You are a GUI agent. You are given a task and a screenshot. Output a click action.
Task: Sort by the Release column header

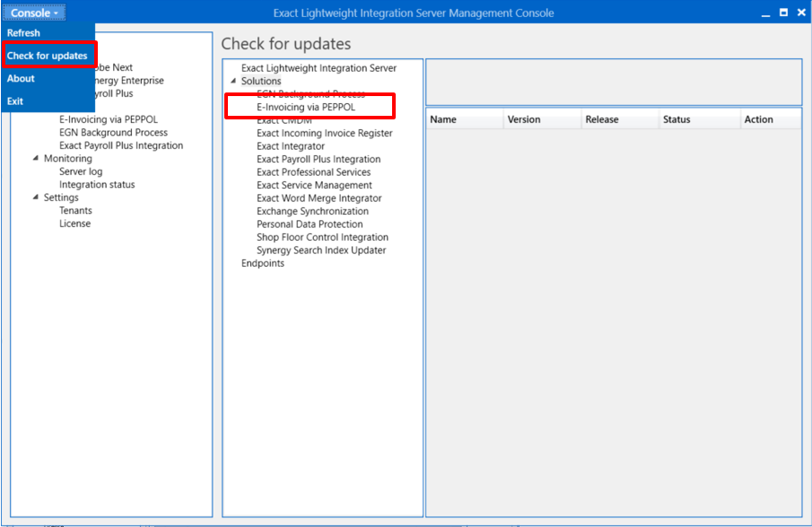(x=620, y=119)
